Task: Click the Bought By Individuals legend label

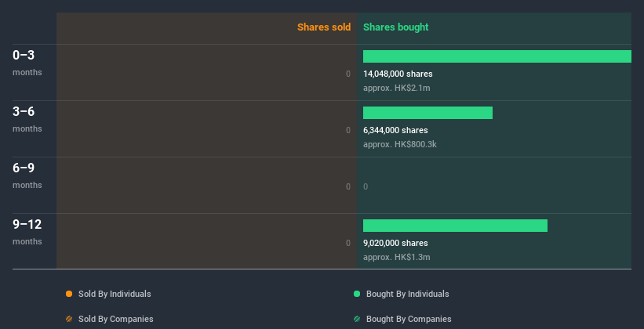Action: tap(407, 294)
